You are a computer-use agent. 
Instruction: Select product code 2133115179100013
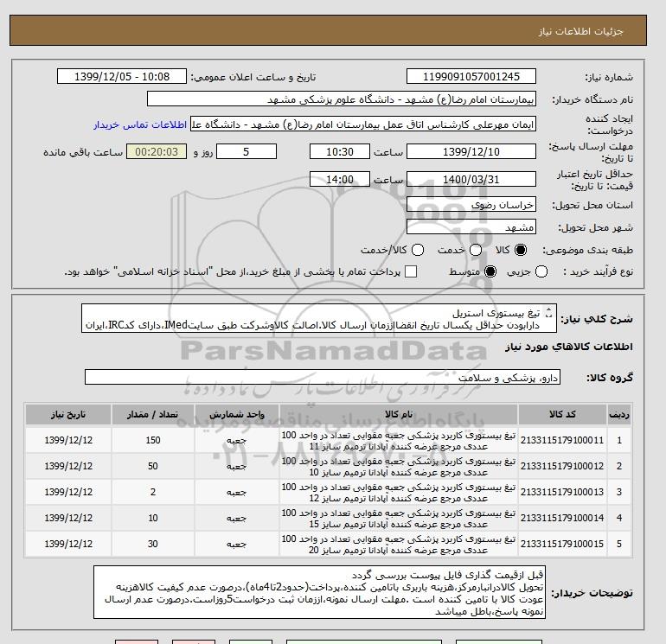tap(562, 492)
